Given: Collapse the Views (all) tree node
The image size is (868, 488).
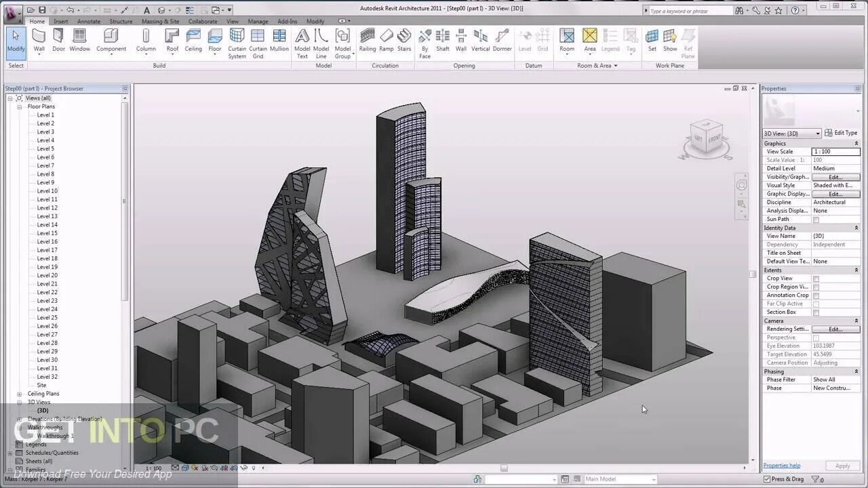Looking at the screenshot, I should (x=10, y=98).
